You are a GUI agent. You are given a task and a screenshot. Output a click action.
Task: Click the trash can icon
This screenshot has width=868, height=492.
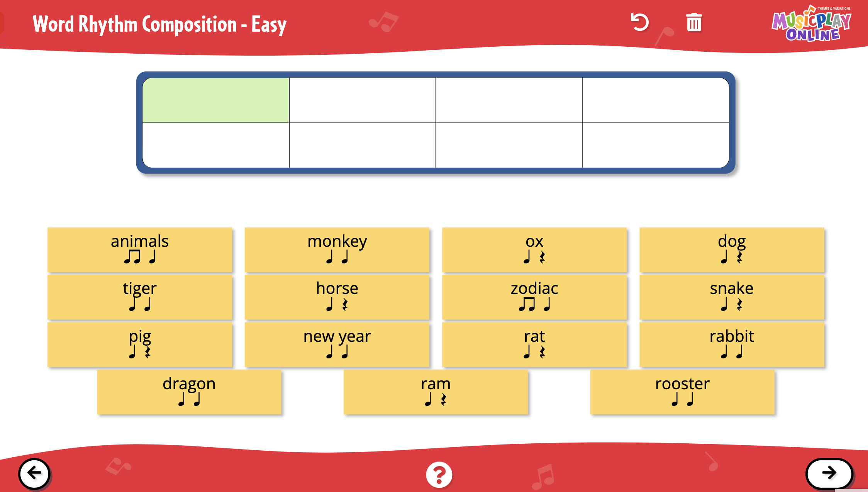(x=694, y=22)
